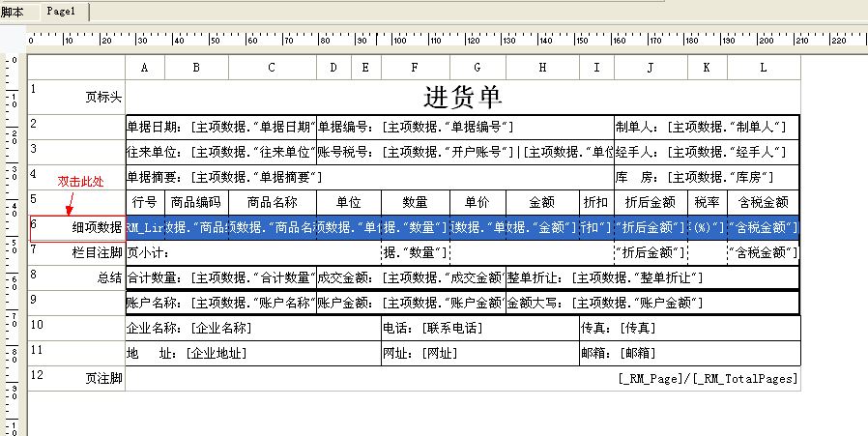Click the 往来单位 field cell
This screenshot has width=868, height=436.
pyautogui.click(x=221, y=153)
